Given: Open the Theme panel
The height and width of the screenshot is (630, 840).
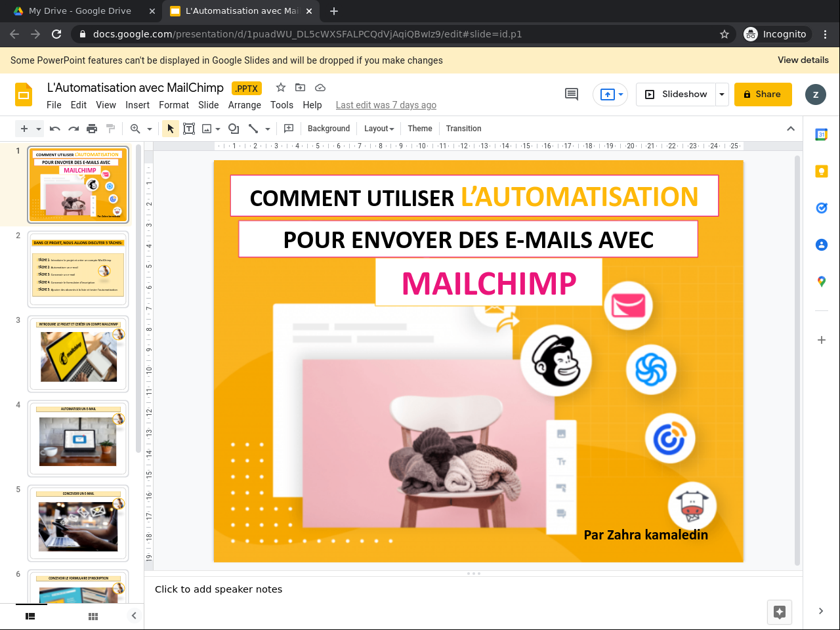Looking at the screenshot, I should tap(420, 129).
